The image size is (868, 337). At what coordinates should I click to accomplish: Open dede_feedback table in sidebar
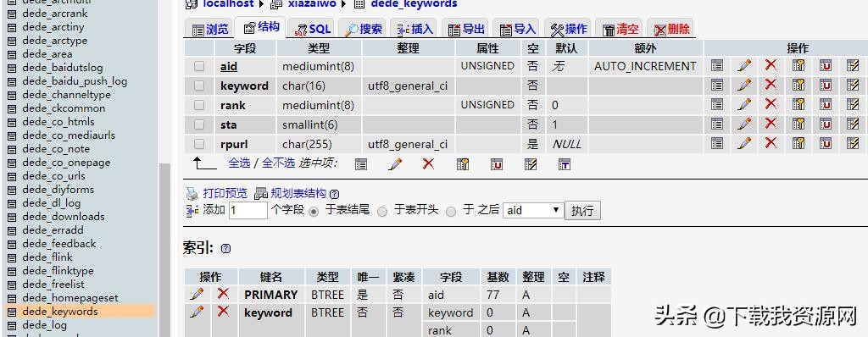pyautogui.click(x=59, y=244)
